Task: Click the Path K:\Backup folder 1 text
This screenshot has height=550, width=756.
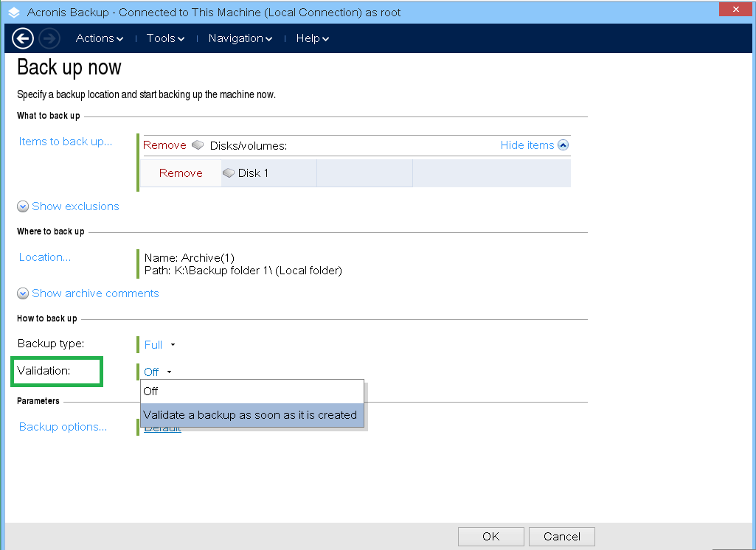Action: (x=243, y=271)
